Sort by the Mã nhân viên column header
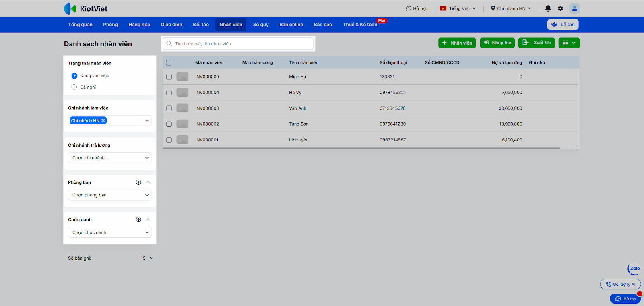Viewport: 644px width, 306px height. 209,63
